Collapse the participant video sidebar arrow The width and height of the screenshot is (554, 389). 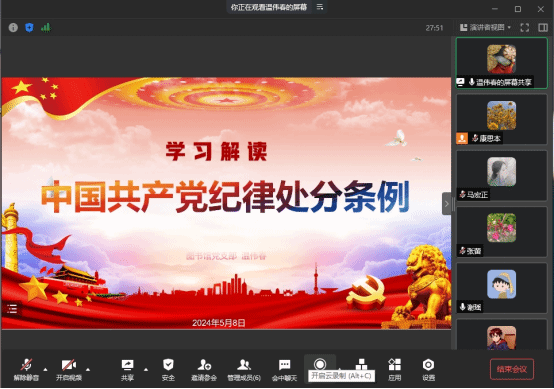pos(447,204)
